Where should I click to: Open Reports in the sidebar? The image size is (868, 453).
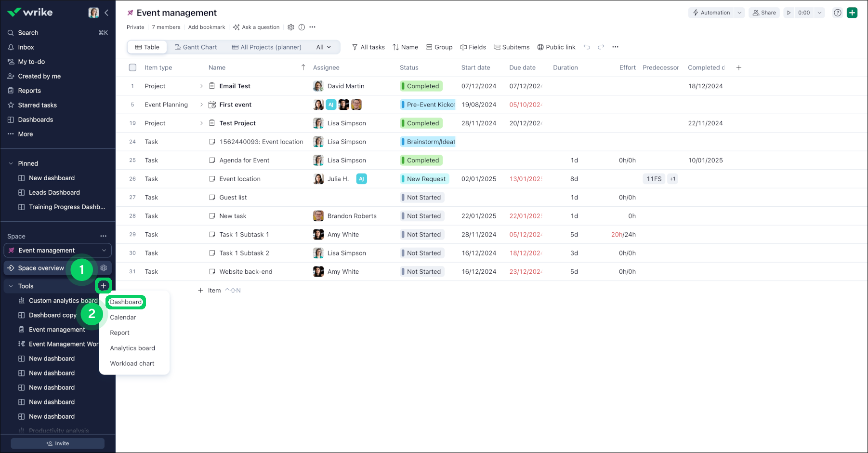pyautogui.click(x=30, y=91)
